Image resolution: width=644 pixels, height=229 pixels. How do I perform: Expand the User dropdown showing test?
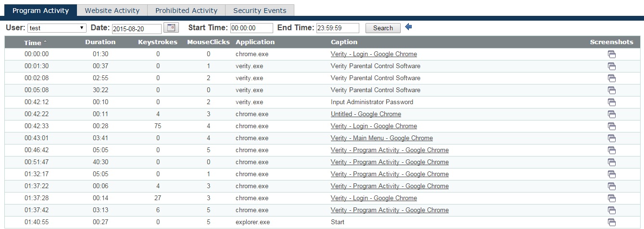click(x=57, y=28)
